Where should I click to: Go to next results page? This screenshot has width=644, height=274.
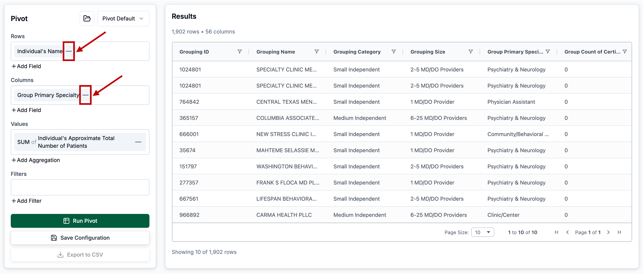coord(608,232)
